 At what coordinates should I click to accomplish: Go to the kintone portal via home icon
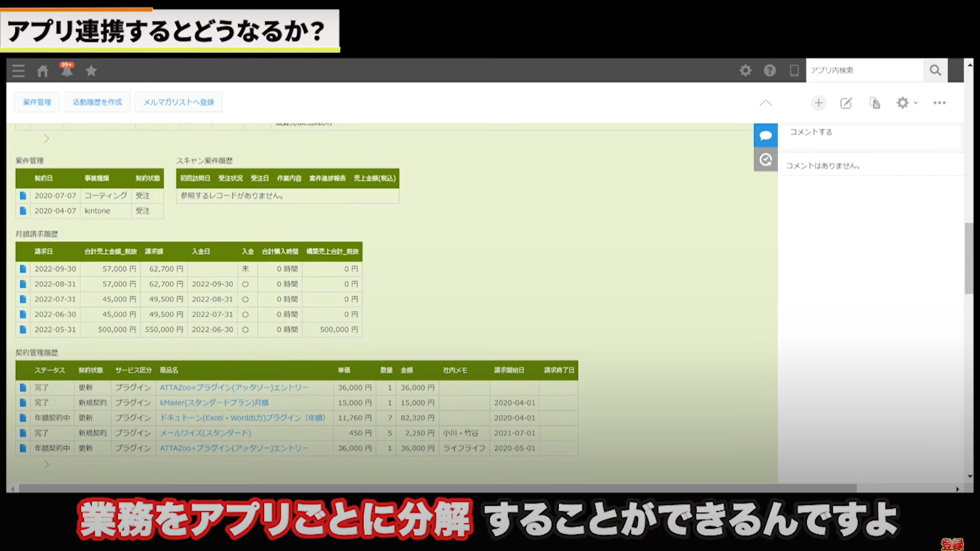(42, 71)
